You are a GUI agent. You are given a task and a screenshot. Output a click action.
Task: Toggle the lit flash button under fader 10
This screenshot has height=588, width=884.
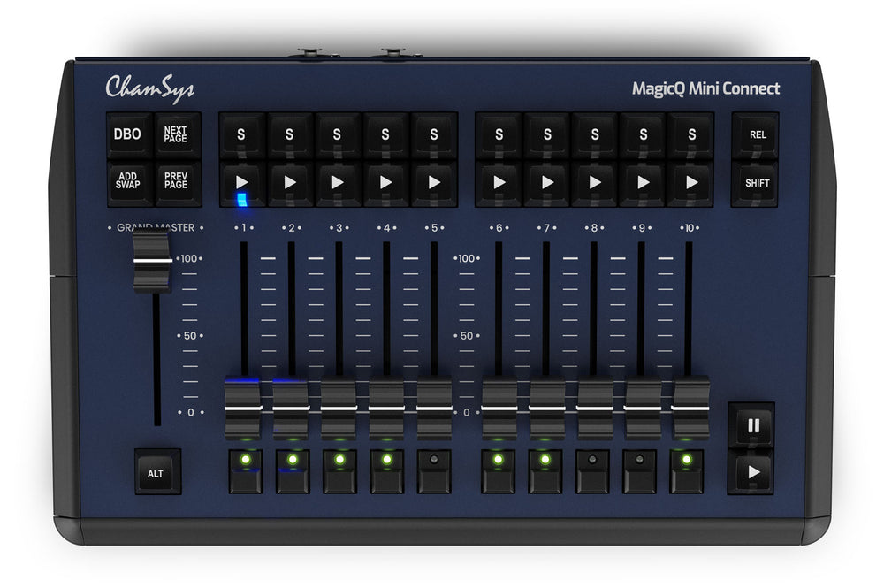(x=687, y=471)
